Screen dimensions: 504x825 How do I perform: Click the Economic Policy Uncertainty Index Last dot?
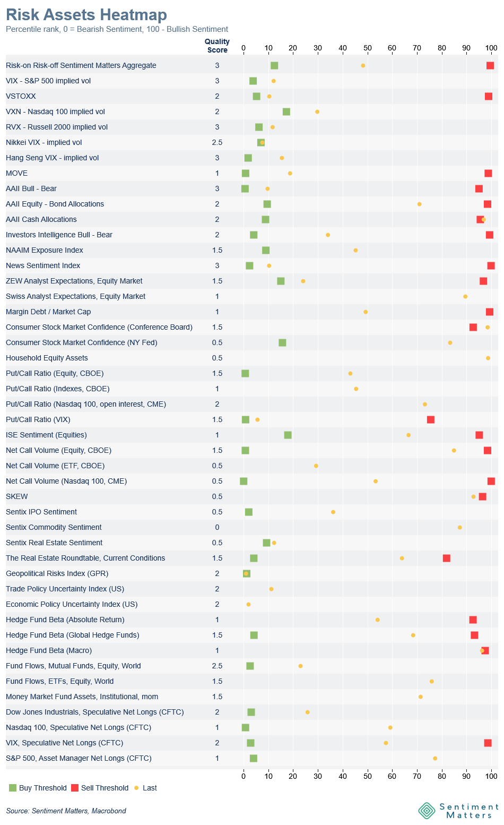248,605
